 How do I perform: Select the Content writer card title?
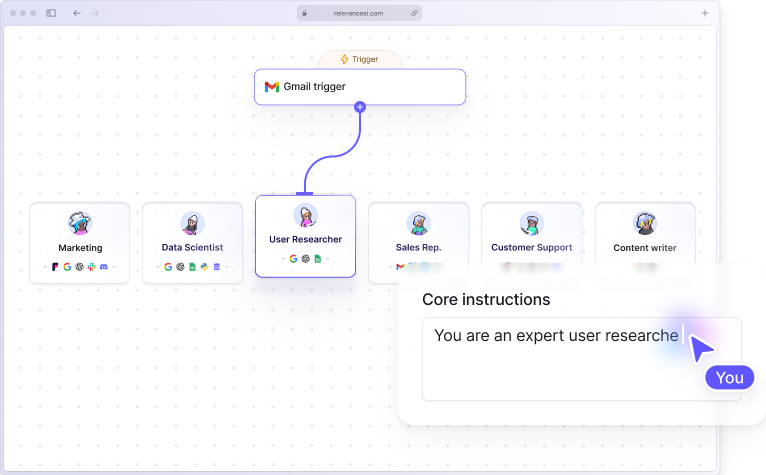(x=645, y=248)
